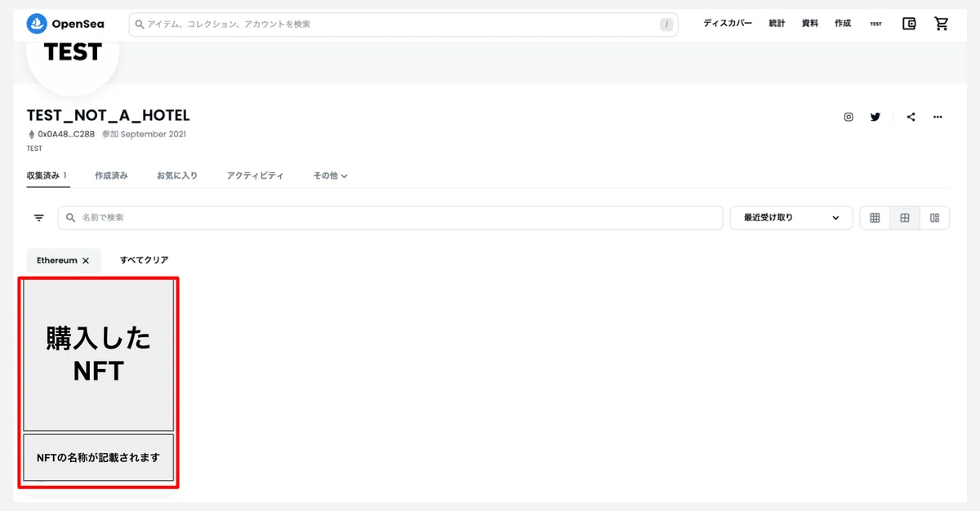Viewport: 980px width, 511px height.
Task: Remove the Ethereum filter chip
Action: [x=86, y=260]
